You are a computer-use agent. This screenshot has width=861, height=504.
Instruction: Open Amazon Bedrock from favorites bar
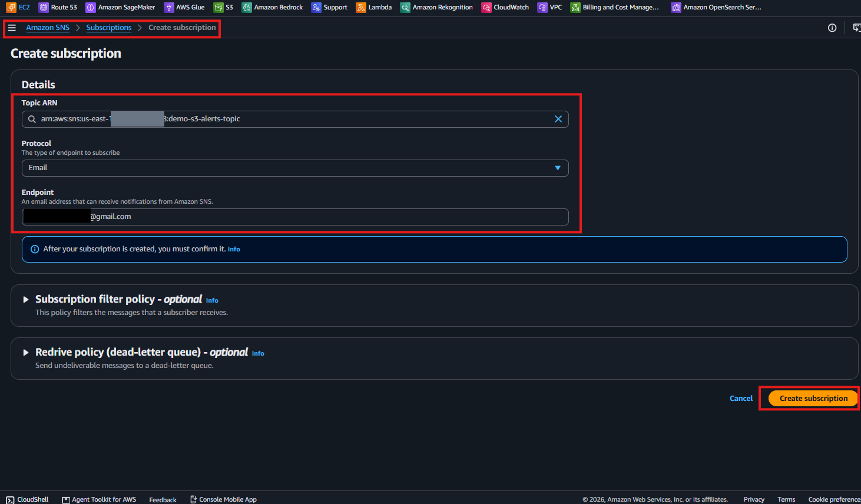point(272,7)
